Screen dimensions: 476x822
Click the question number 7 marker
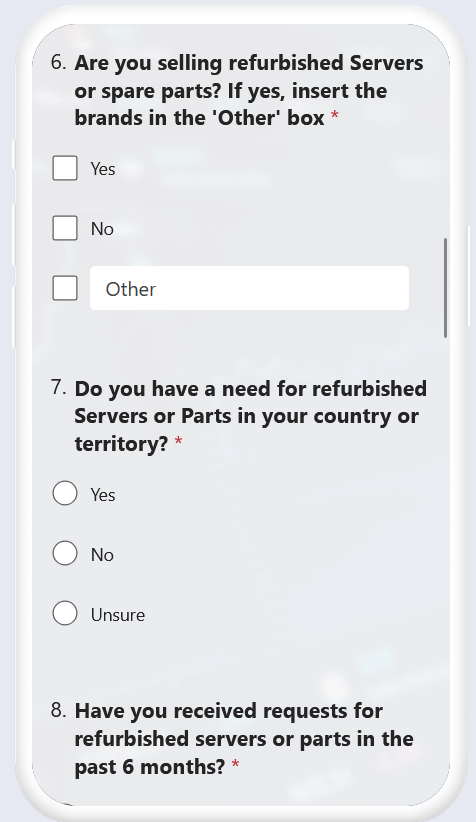[59, 387]
